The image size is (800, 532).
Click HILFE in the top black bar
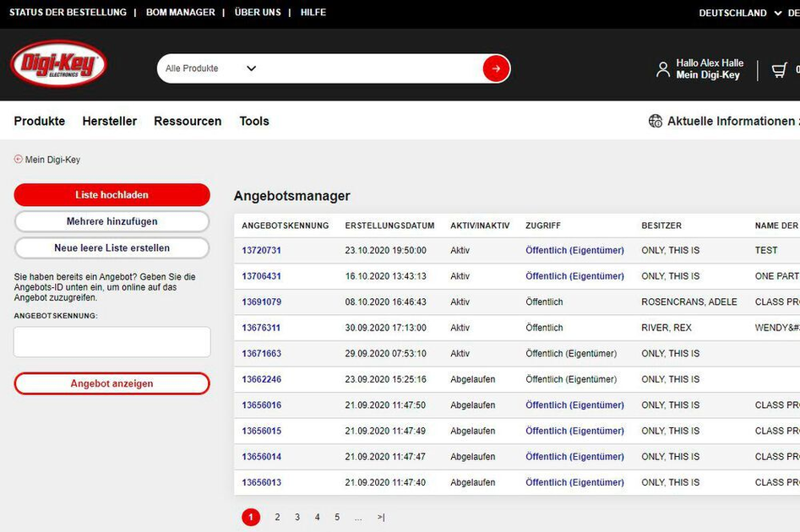[313, 12]
